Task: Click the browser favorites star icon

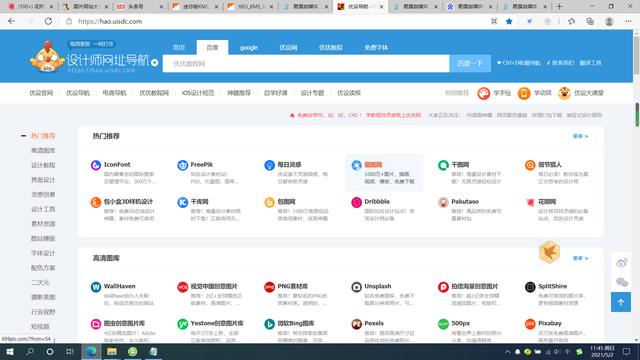Action: [x=509, y=21]
